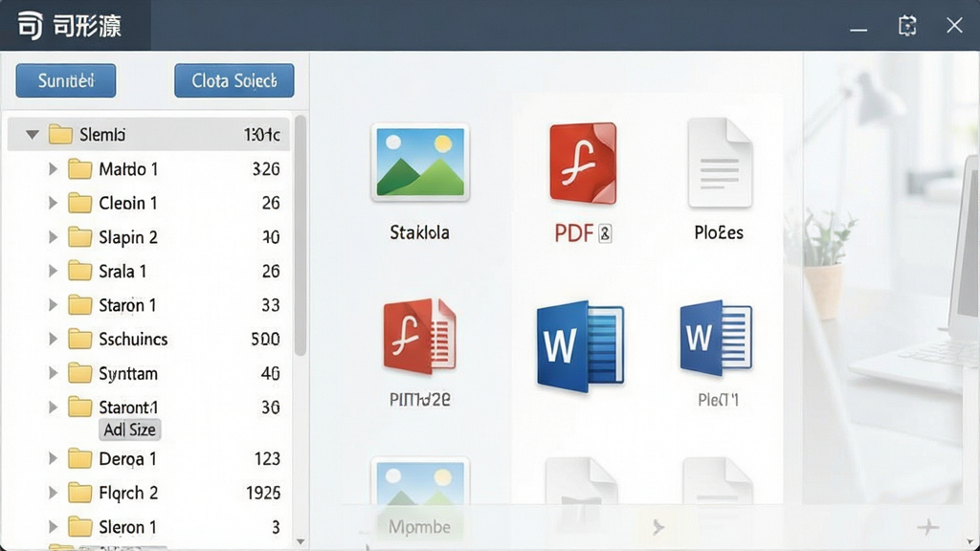Viewport: 980px width, 551px height.
Task: Click the PleT1 file name label
Action: coord(719,400)
